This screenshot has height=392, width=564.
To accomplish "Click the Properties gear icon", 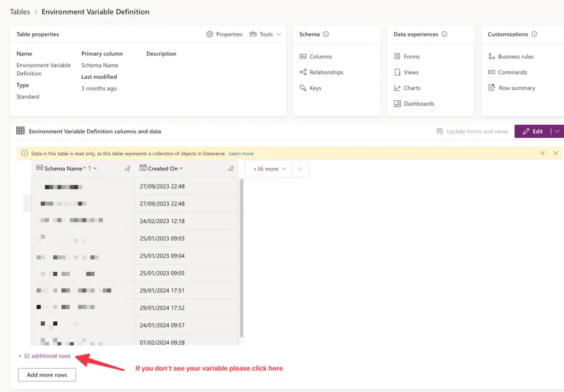I will pos(209,34).
